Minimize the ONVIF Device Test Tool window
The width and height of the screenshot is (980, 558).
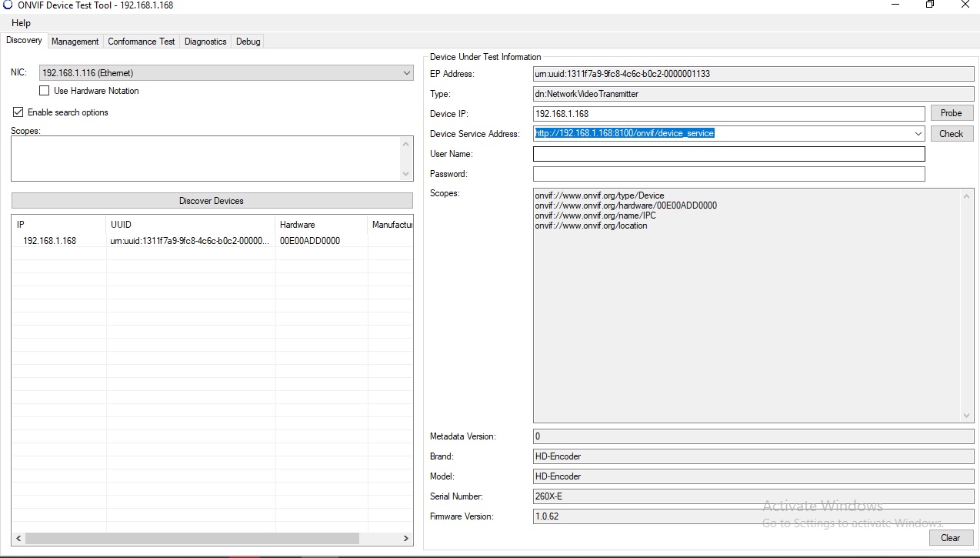895,5
